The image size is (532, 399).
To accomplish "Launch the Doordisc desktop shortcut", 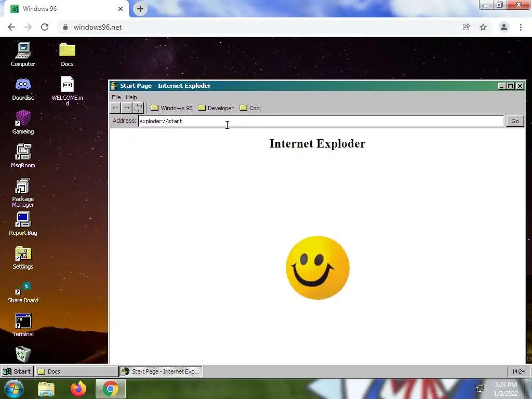I will click(23, 88).
